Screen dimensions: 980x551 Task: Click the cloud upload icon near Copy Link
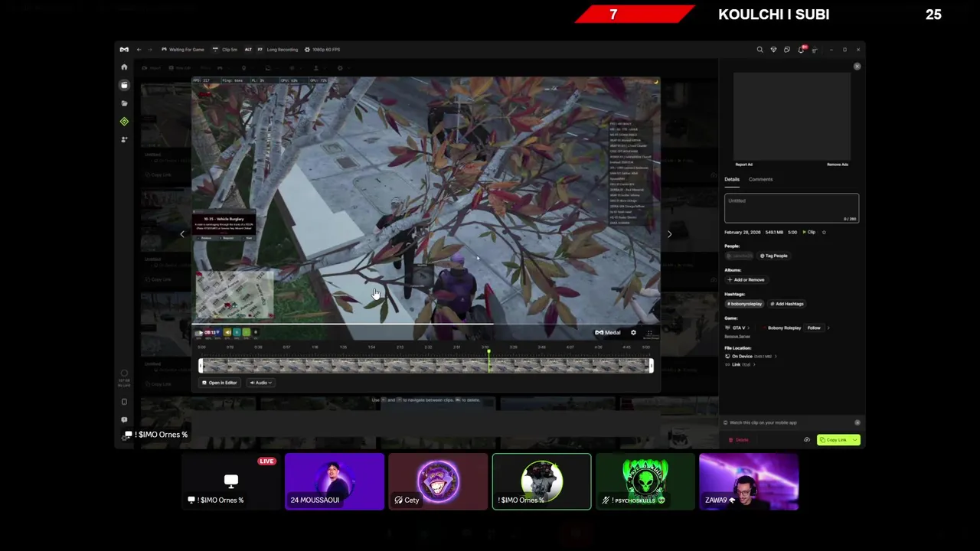806,440
